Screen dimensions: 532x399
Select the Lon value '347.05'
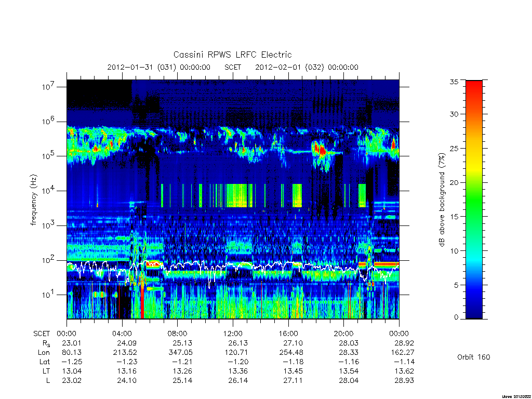coord(180,353)
